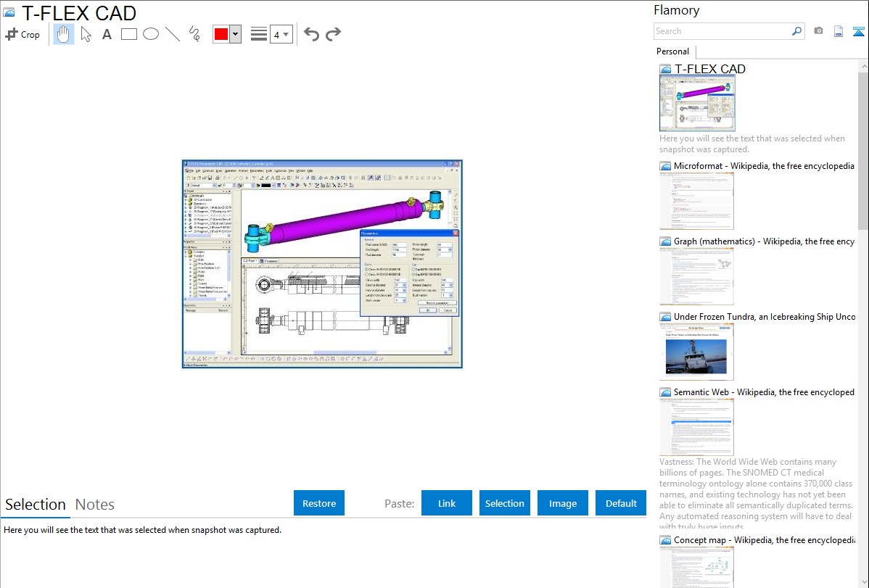Click into the Flamory search field
This screenshot has height=588, width=869.
point(722,31)
